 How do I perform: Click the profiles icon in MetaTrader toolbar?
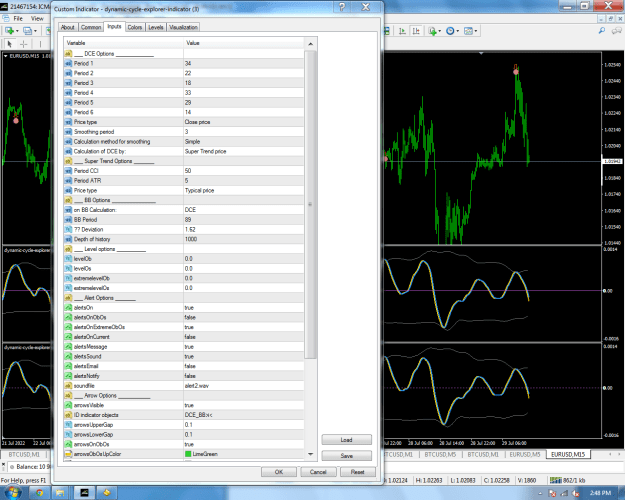coord(27,31)
